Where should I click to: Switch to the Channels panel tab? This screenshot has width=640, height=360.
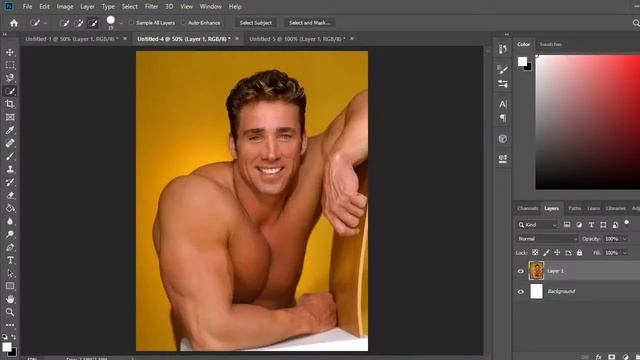(x=527, y=209)
